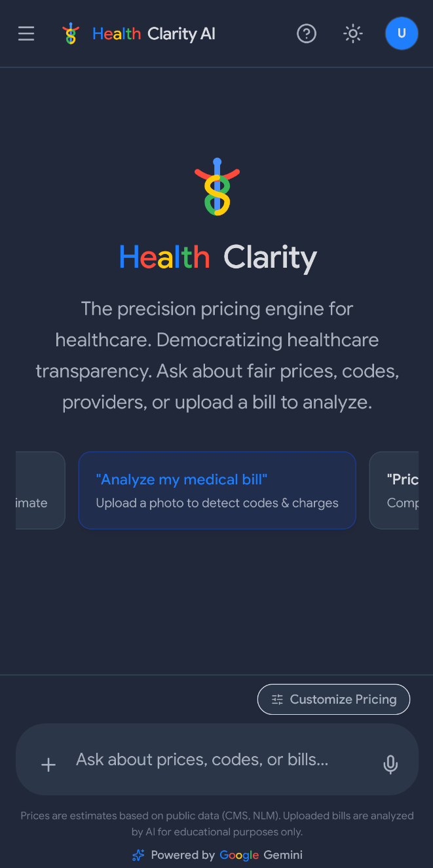Click the Customize Pricing button
This screenshot has height=868, width=433.
click(333, 699)
